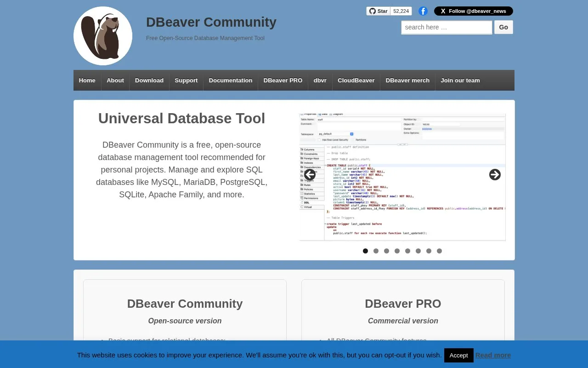588x368 pixels.
Task: Open the Download menu item
Action: (x=149, y=80)
